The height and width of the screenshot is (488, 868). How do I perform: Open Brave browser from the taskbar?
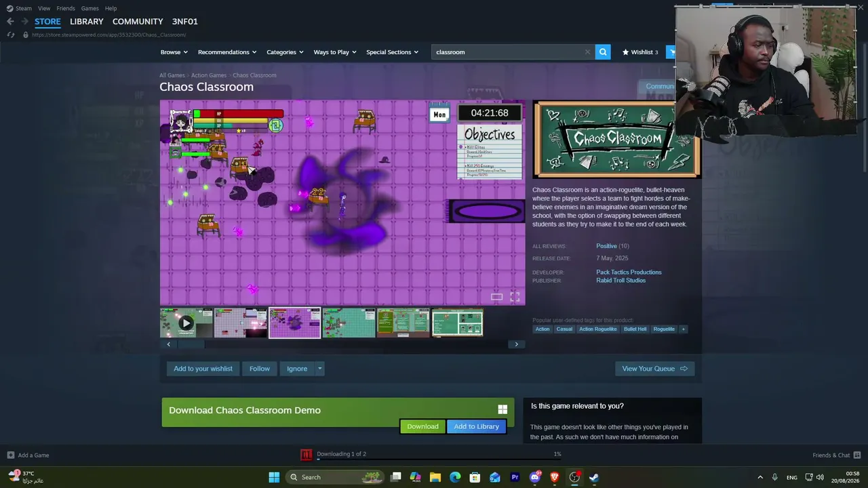click(x=555, y=477)
